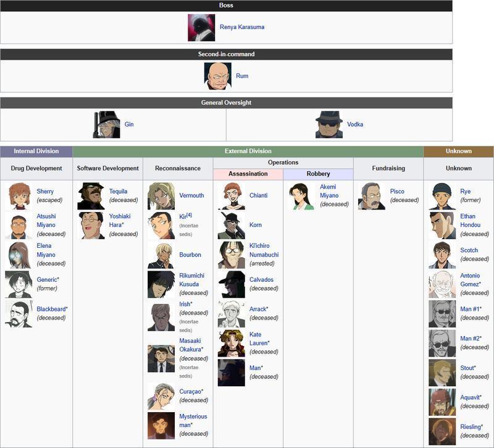Open Scotch's portrait image
This screenshot has width=494, height=448.
pos(442,255)
